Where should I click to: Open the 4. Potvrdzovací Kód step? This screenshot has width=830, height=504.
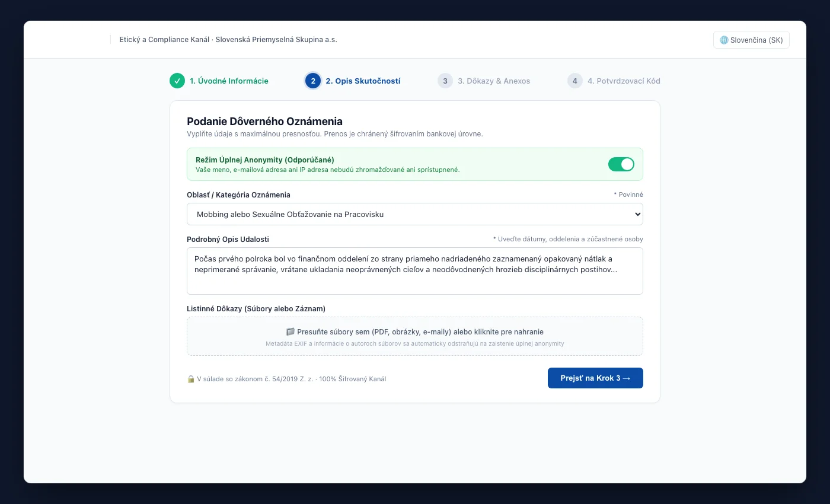coord(624,81)
